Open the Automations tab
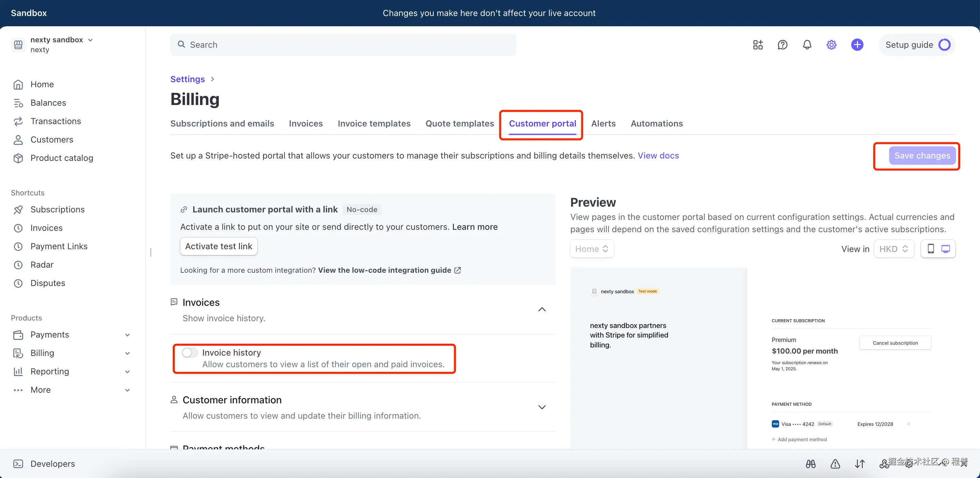 point(656,124)
